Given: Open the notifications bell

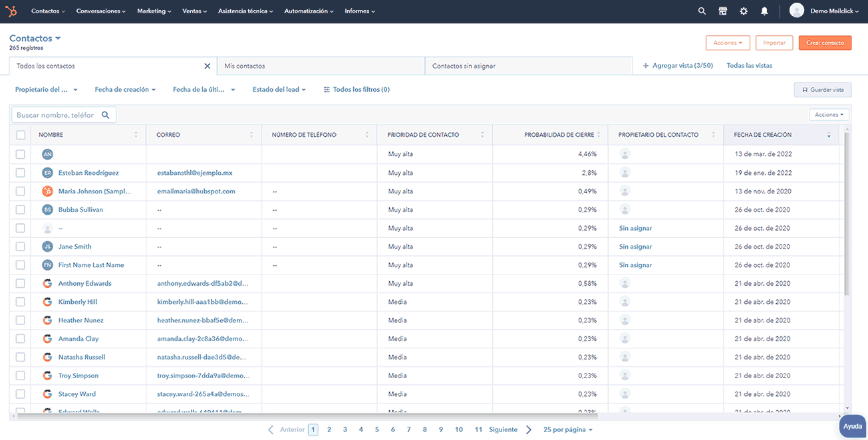Looking at the screenshot, I should [764, 11].
